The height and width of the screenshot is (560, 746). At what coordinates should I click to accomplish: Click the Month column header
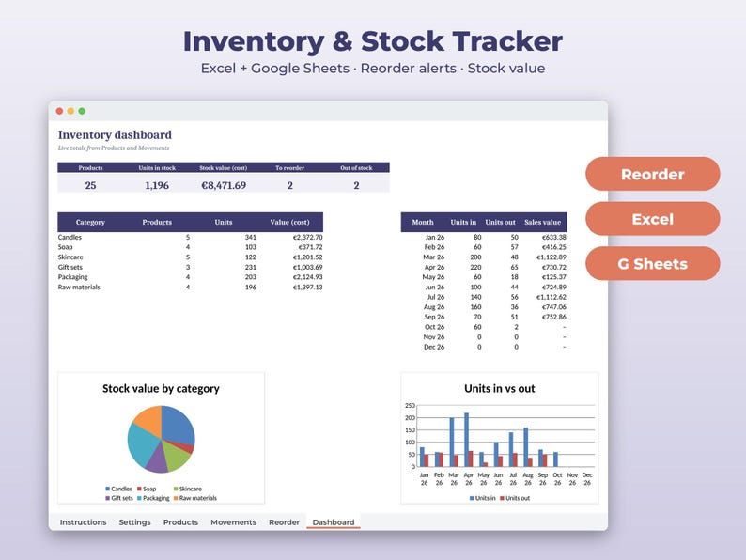pyautogui.click(x=423, y=222)
